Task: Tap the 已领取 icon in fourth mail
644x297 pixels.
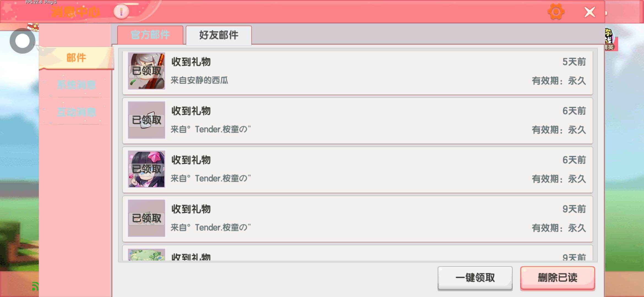Action: (146, 218)
